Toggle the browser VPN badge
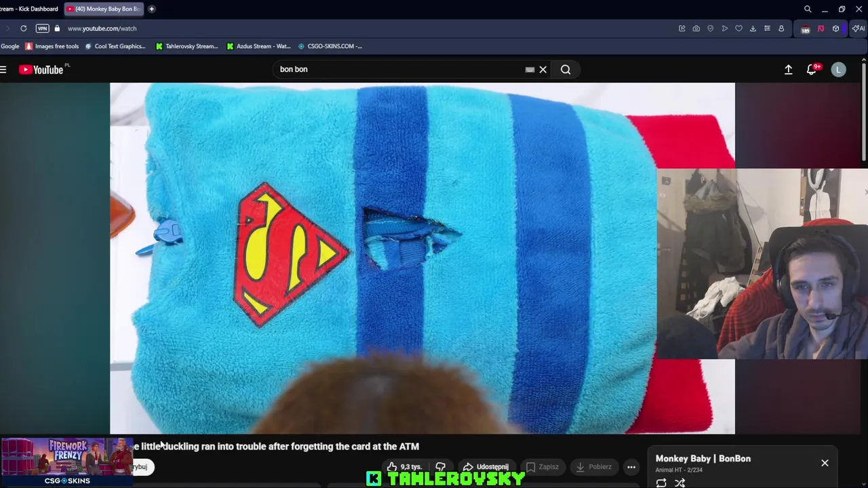The height and width of the screenshot is (488, 868). (42, 28)
